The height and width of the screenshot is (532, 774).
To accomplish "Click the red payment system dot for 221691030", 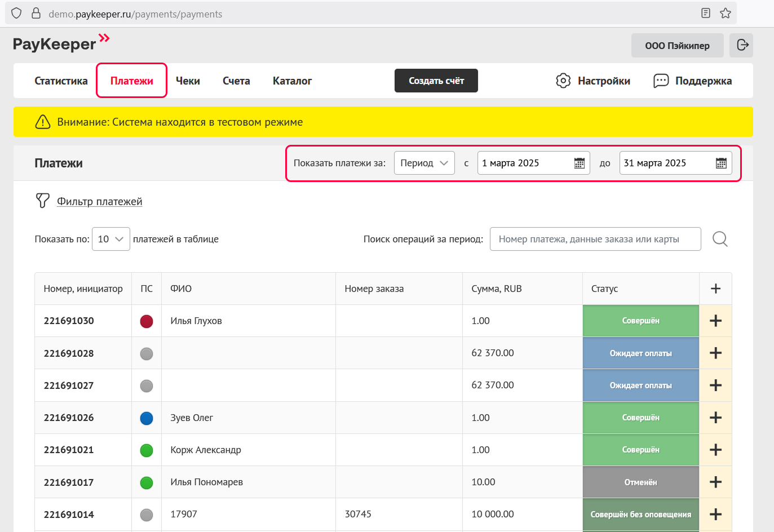I will 147,321.
